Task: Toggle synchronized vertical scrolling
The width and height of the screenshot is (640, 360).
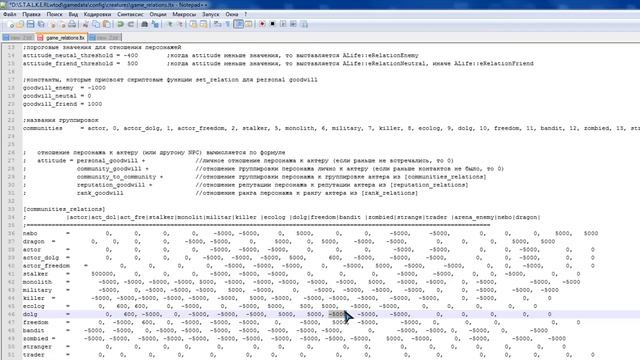Action: 193,24
